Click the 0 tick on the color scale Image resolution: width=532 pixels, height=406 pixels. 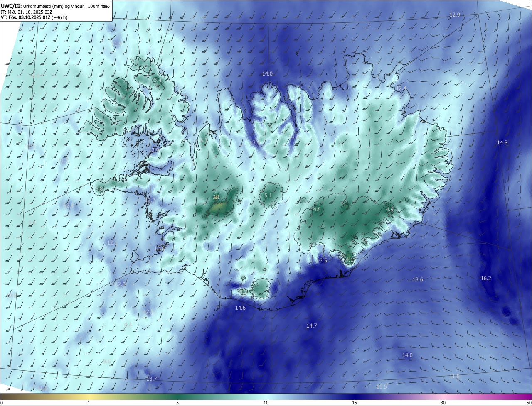2,403
